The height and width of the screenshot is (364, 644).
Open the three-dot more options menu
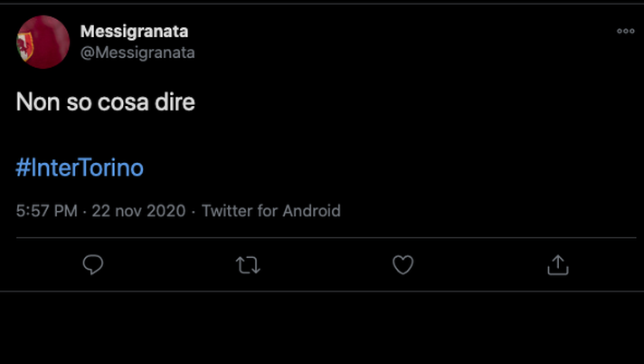625,31
